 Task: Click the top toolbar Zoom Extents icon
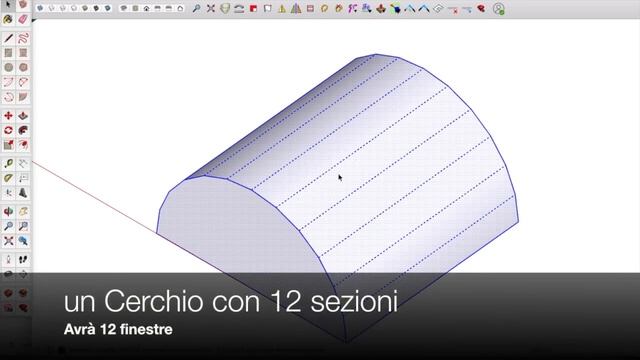point(211,8)
